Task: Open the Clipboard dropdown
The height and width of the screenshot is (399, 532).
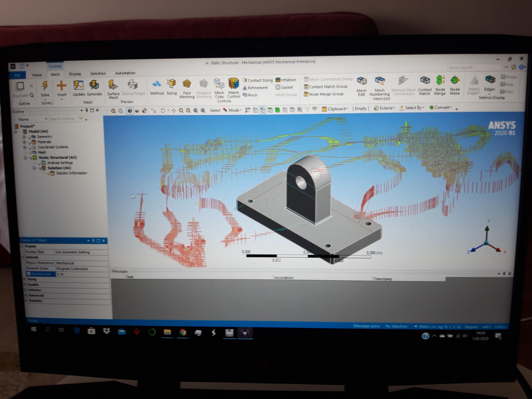Action: point(335,109)
